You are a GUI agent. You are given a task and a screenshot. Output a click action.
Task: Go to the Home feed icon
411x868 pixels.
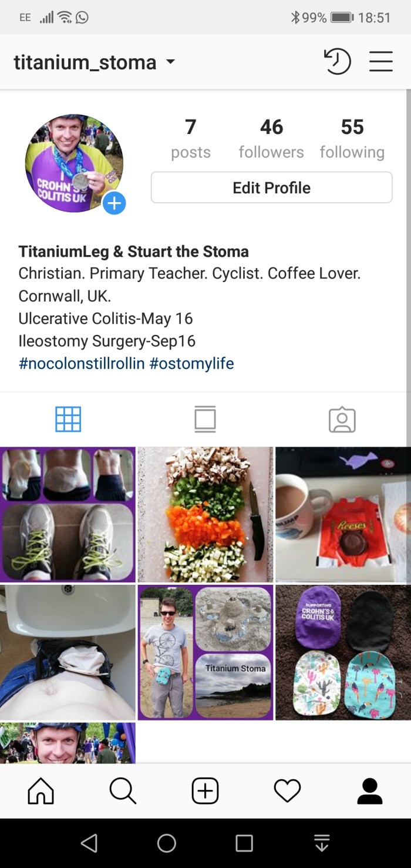pos(41,790)
